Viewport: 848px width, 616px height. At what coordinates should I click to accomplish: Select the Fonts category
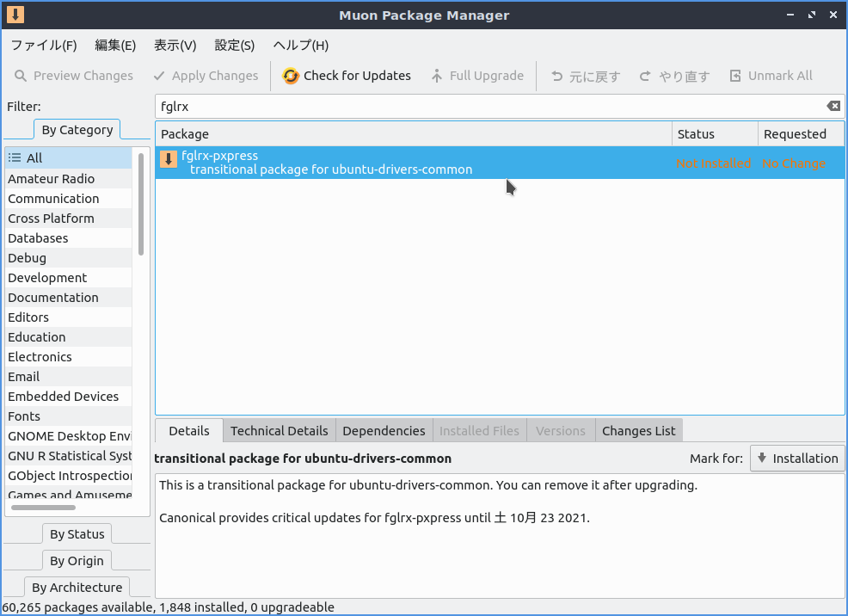(69, 416)
